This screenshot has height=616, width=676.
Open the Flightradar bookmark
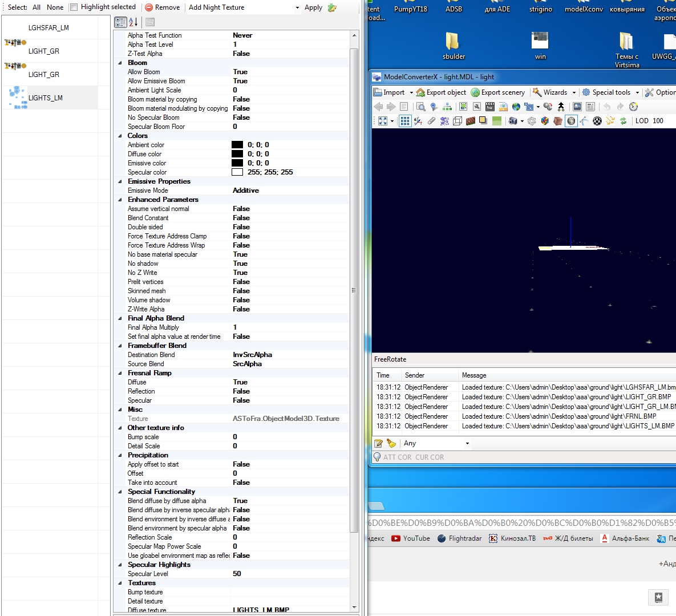(x=460, y=538)
